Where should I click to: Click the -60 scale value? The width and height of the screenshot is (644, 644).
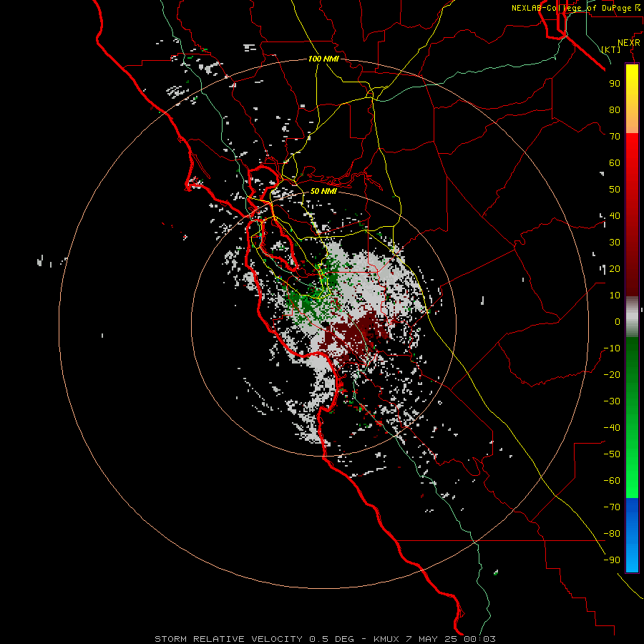pos(612,481)
